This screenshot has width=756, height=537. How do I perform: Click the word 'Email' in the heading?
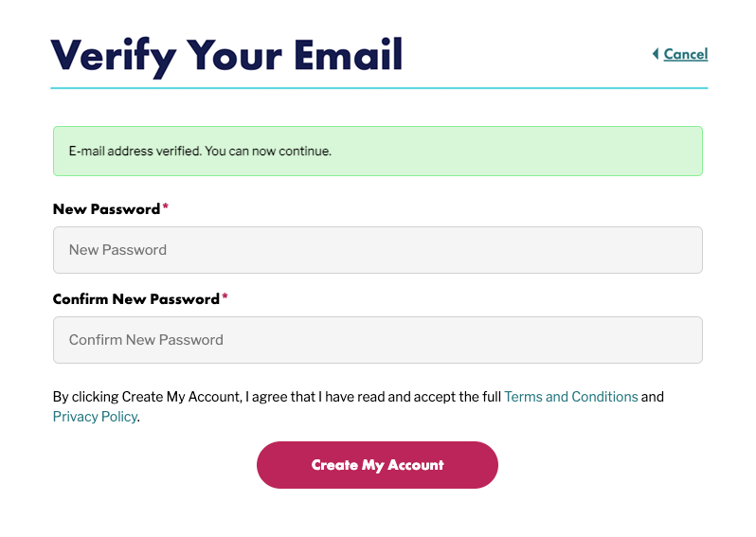tap(349, 55)
